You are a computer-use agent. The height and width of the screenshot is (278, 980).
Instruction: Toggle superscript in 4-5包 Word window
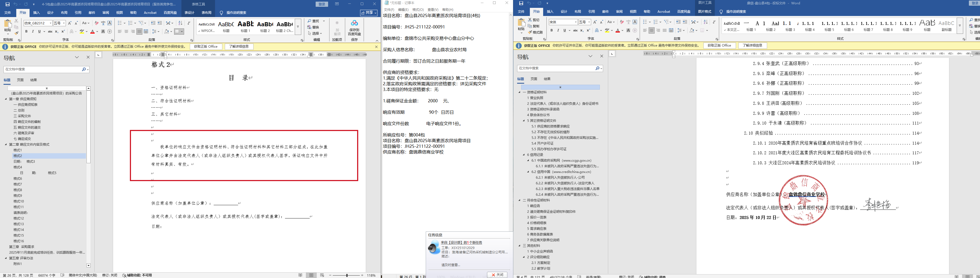pyautogui.click(x=63, y=31)
